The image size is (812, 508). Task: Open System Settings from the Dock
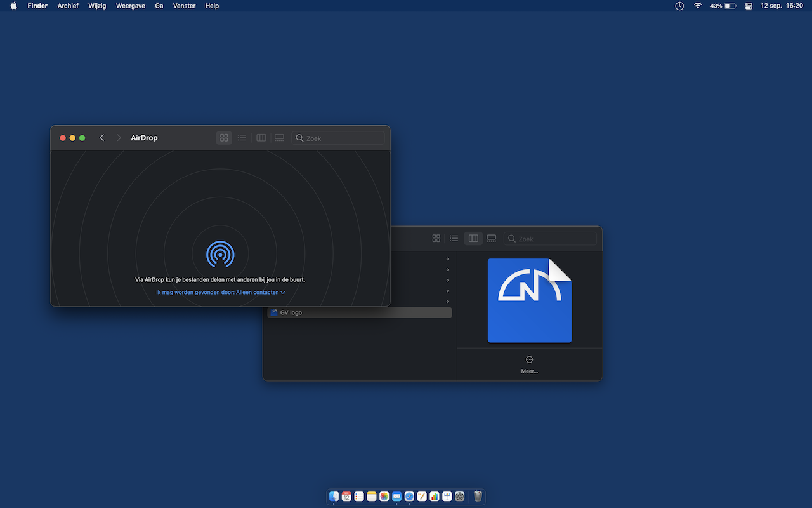460,497
